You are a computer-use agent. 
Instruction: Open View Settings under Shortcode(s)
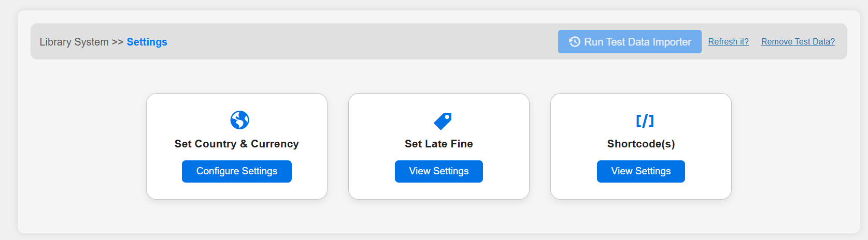click(641, 171)
